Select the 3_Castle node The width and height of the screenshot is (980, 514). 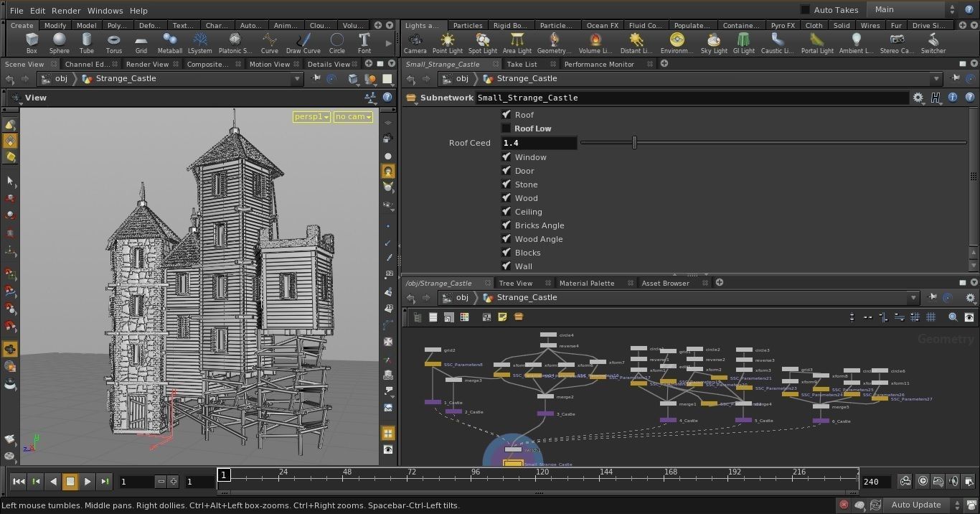546,413
